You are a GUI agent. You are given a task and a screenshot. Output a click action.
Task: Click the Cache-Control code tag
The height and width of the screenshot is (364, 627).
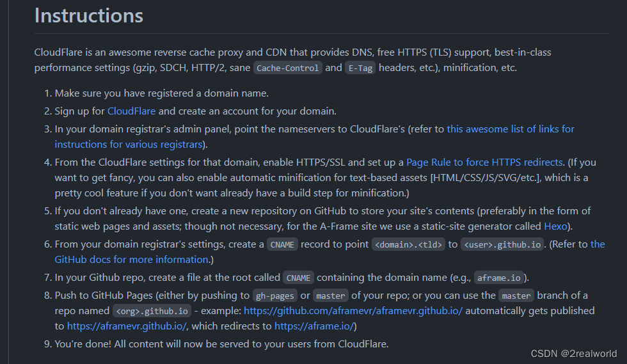(x=287, y=68)
